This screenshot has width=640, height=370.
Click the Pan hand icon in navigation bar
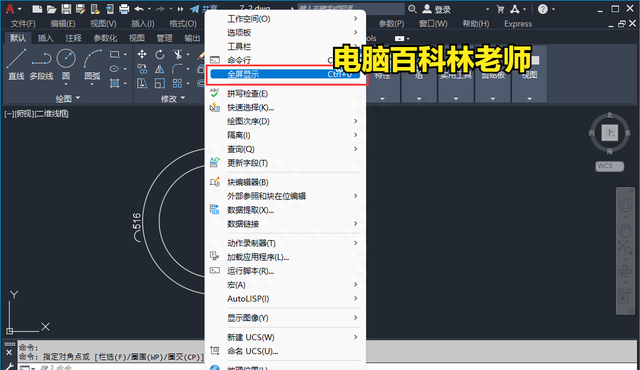[x=625, y=230]
